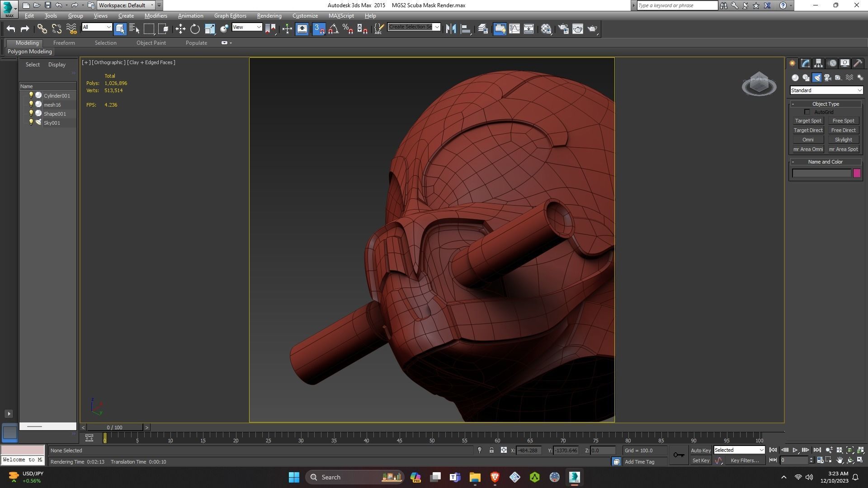Open the Utilities hammer panel tab
This screenshot has height=488, width=868.
858,63
